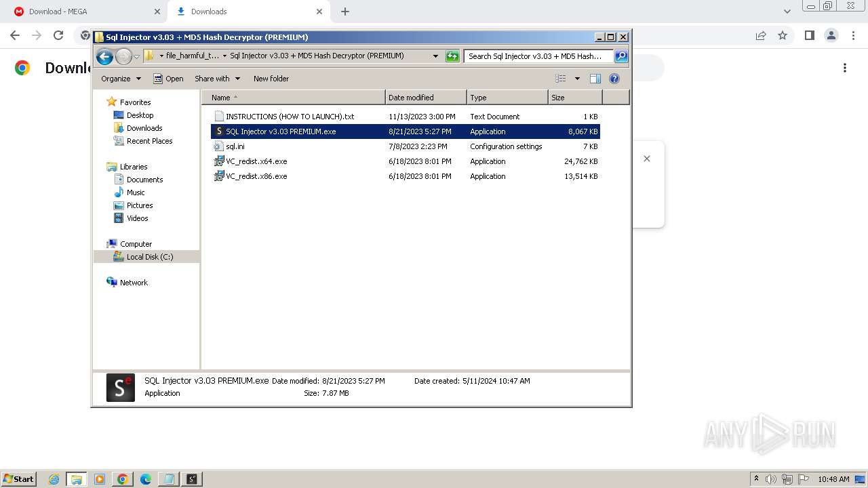Open Internet Explorer from taskbar
Viewport: 868px width, 488px height.
pyautogui.click(x=54, y=479)
